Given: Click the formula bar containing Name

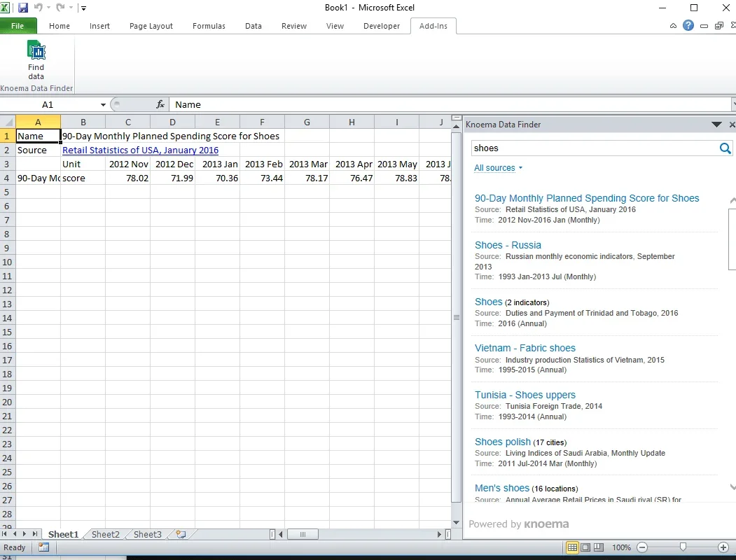Looking at the screenshot, I should coord(449,104).
